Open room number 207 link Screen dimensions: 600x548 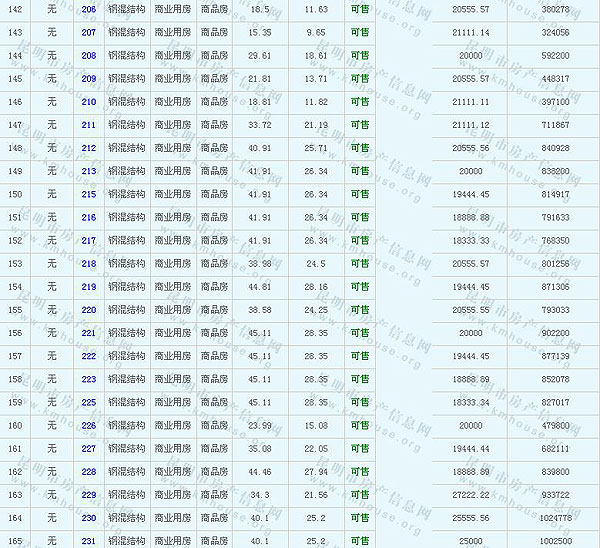89,32
